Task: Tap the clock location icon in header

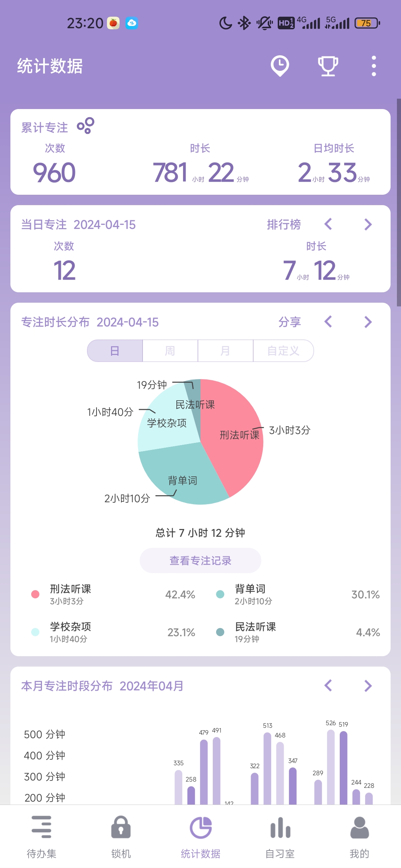Action: pyautogui.click(x=280, y=66)
